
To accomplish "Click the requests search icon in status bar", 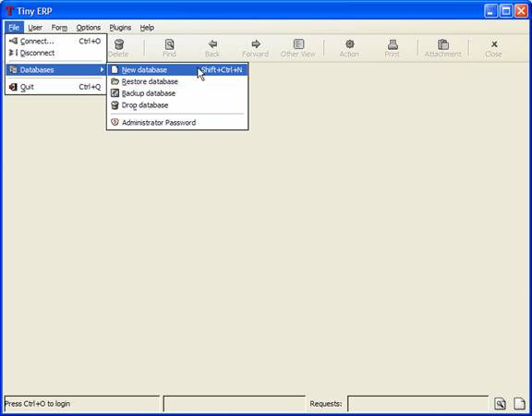I will click(500, 404).
